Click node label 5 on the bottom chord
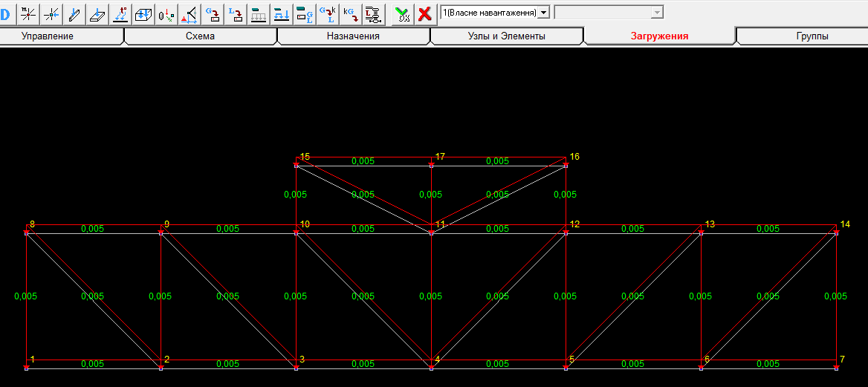Image resolution: width=868 pixels, height=387 pixels. coord(571,360)
